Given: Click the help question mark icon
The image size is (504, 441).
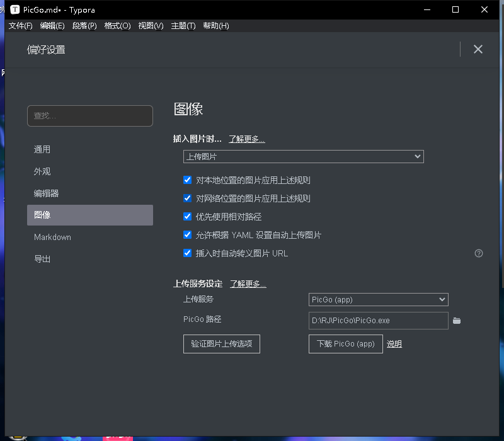Looking at the screenshot, I should click(x=478, y=253).
